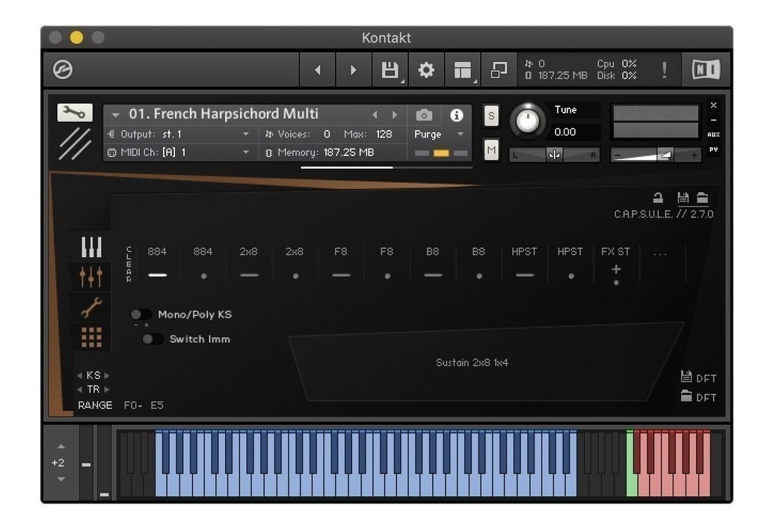This screenshot has height=532, width=773.
Task: Open the step sequencer grid page icon
Action: tap(92, 337)
